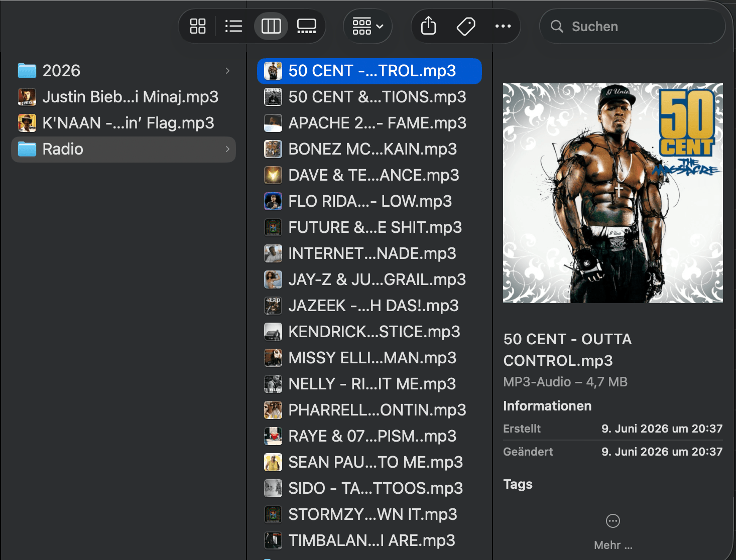Click the SEAN PAUL file's yellow cover icon
Image resolution: width=736 pixels, height=560 pixels.
point(273,462)
